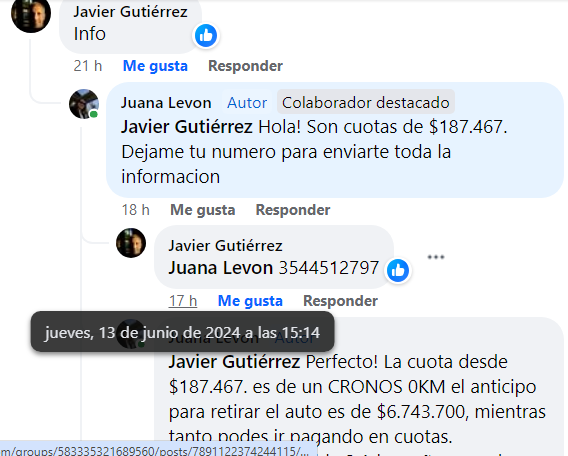Image resolution: width=568 pixels, height=456 pixels.
Task: Open the three-dot options menu on Javier's reply
Action: point(436,257)
